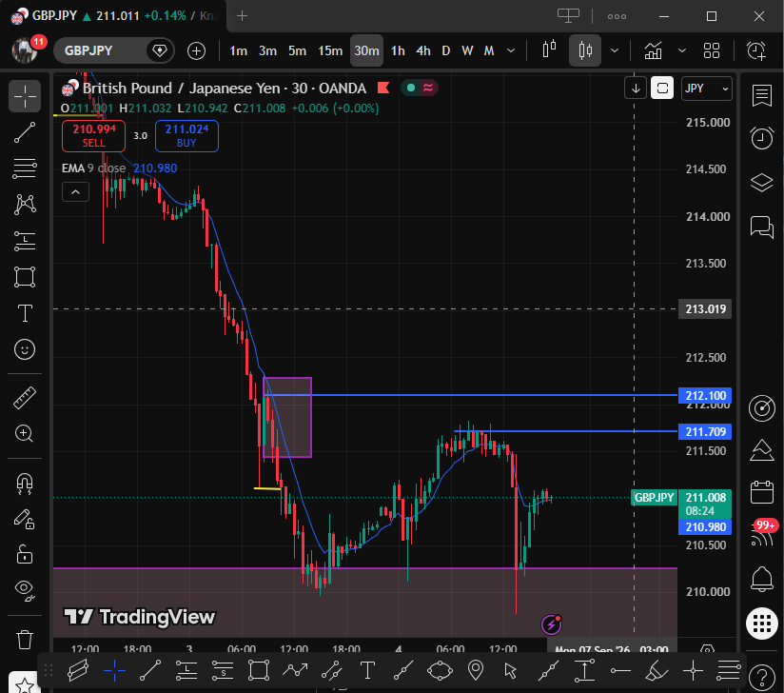Open the Fibonacci and horizontal lines tool
Screen dimensions: 784x693
pos(25,168)
